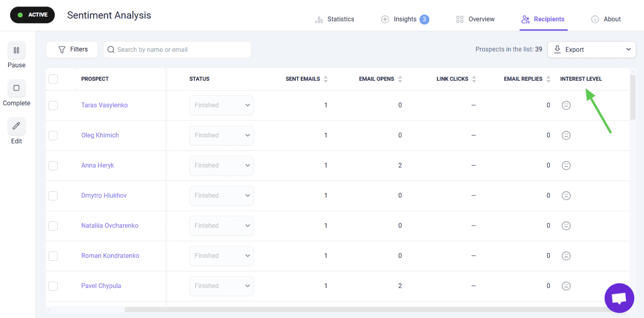The height and width of the screenshot is (318, 644).
Task: Toggle the select-all prospects checkbox
Action: coord(53,79)
